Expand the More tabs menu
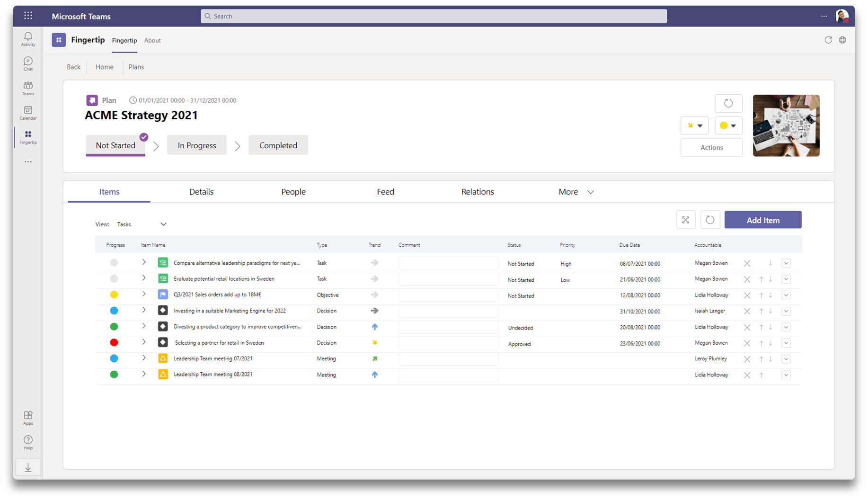Viewport: 868px width, 500px height. click(576, 192)
